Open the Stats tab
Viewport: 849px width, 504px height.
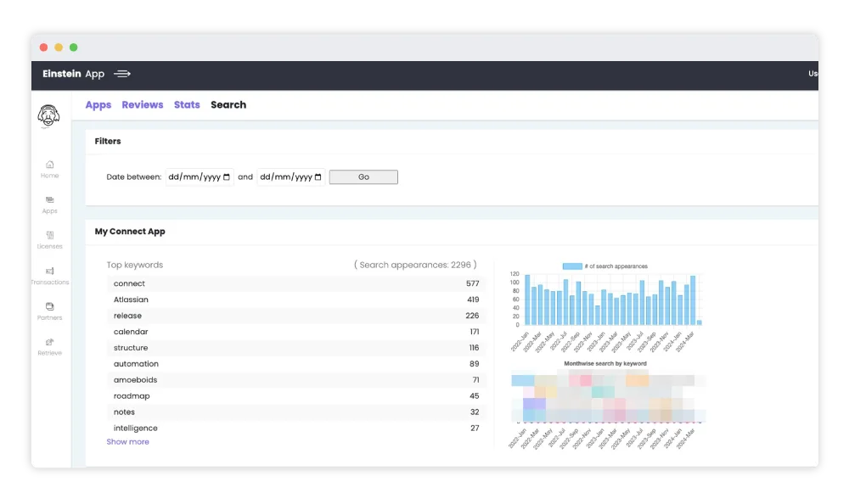click(187, 105)
